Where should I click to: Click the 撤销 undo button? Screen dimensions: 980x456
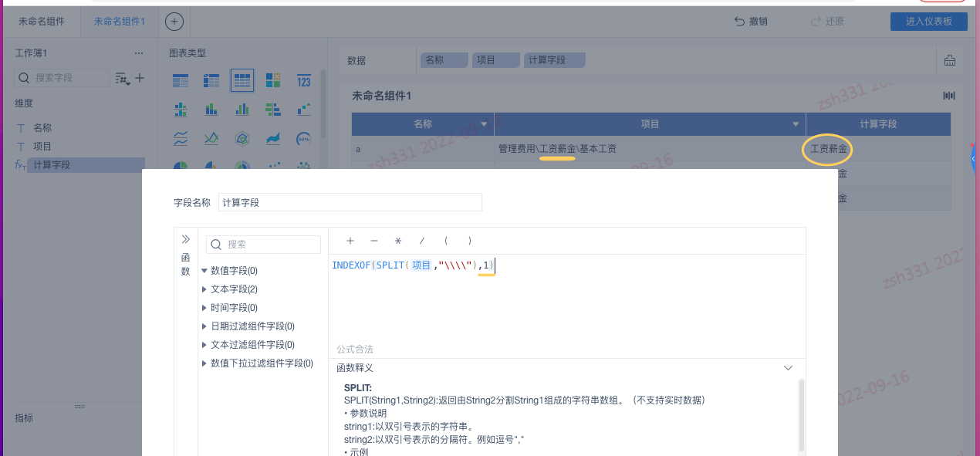[x=751, y=22]
